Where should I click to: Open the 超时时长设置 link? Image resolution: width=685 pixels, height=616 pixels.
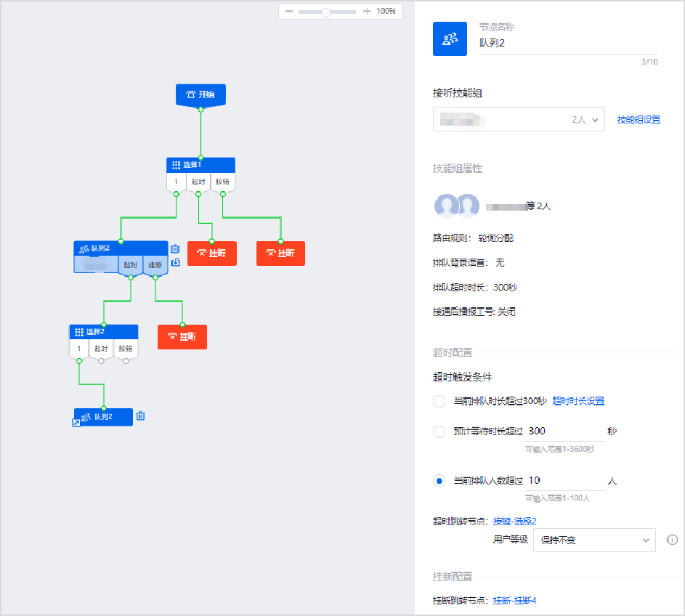(x=578, y=401)
